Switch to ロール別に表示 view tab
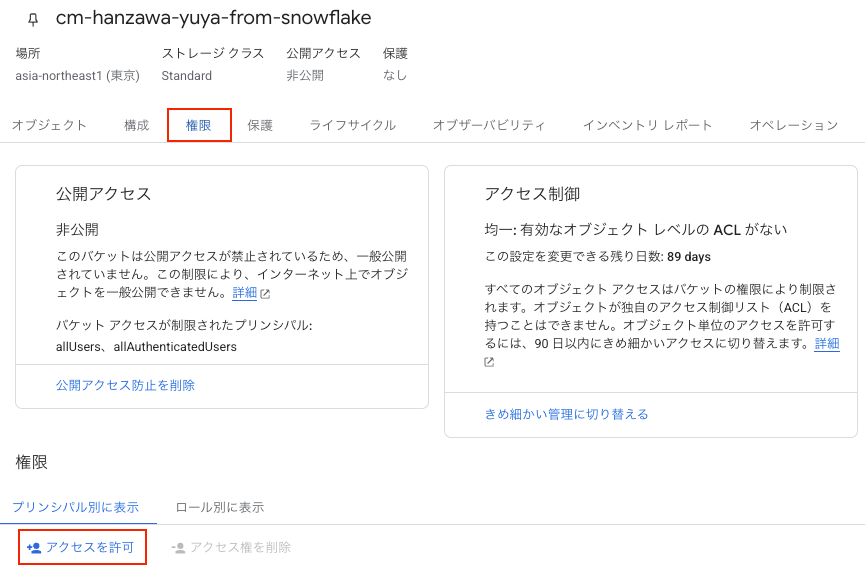Viewport: 865px width, 574px height. 220,507
